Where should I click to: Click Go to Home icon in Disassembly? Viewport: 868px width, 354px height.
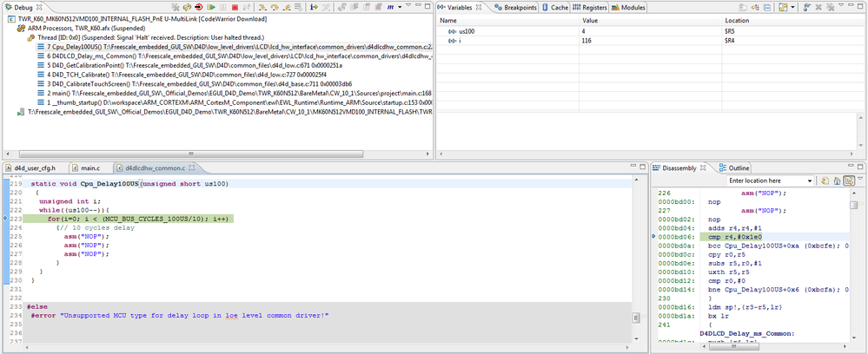pos(836,180)
